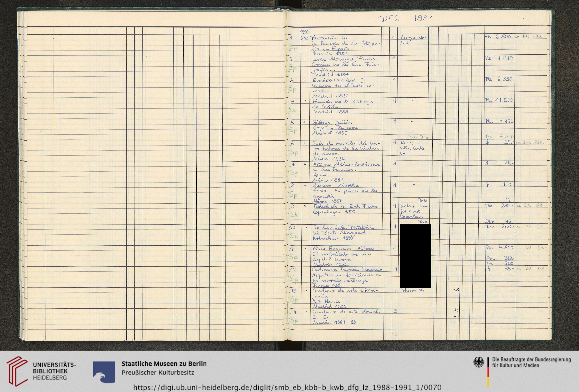Open the digi.ub.uni-heidelberg.de URL
The height and width of the screenshot is (392, 579).
click(287, 388)
